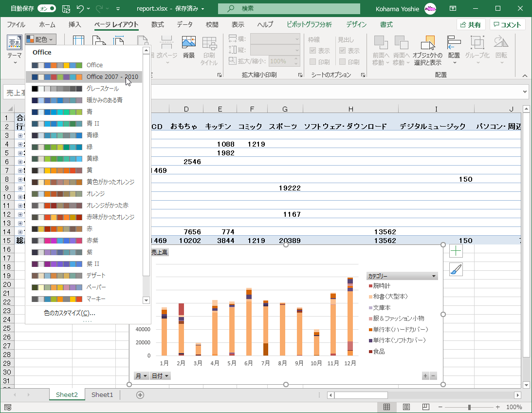
Task: Click Customize Colors (色のカスタマイズ) option
Action: point(69,313)
